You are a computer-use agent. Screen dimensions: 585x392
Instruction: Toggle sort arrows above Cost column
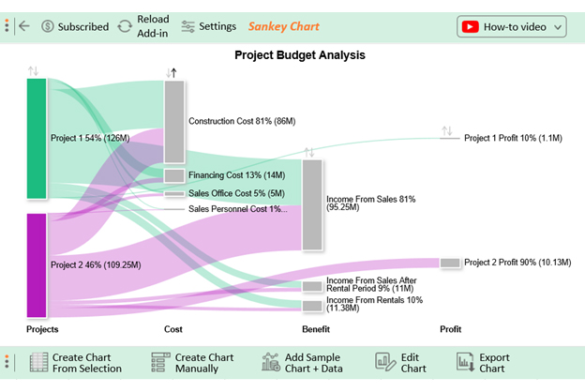(172, 73)
